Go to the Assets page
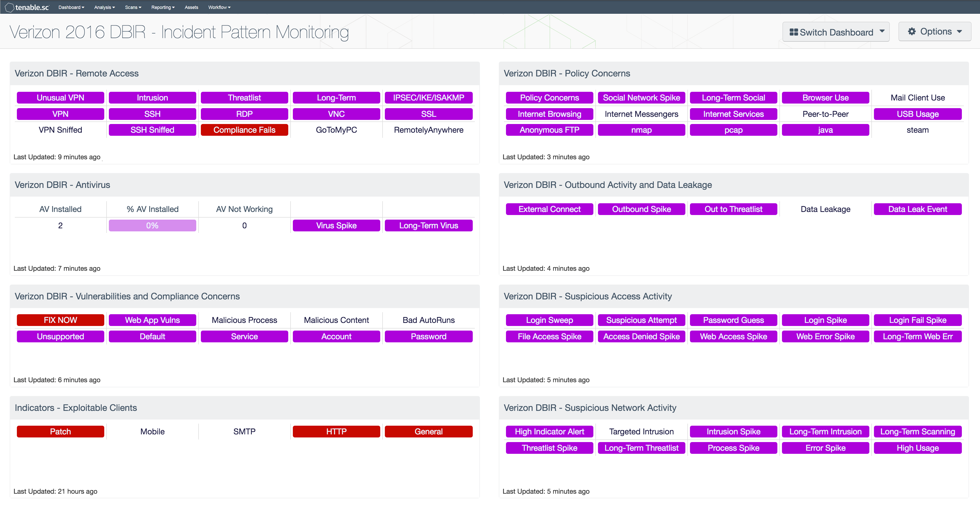 pos(191,7)
